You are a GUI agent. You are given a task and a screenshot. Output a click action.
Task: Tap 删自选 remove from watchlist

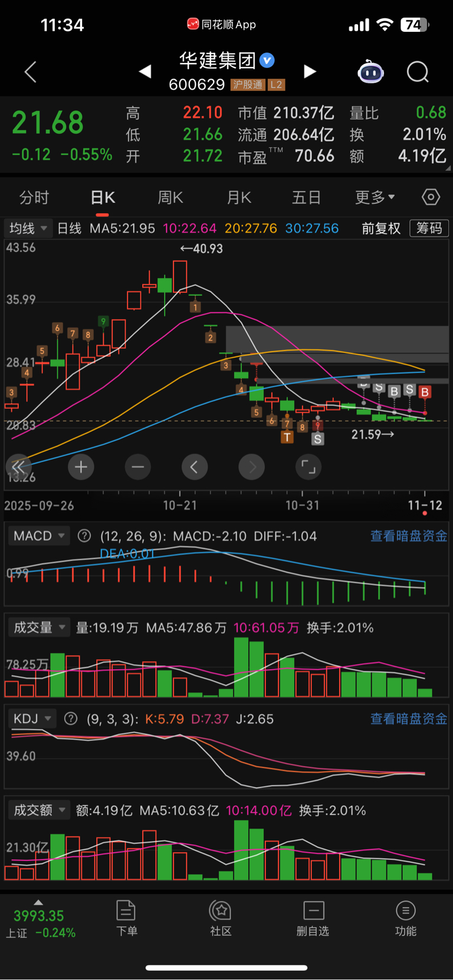[x=313, y=918]
